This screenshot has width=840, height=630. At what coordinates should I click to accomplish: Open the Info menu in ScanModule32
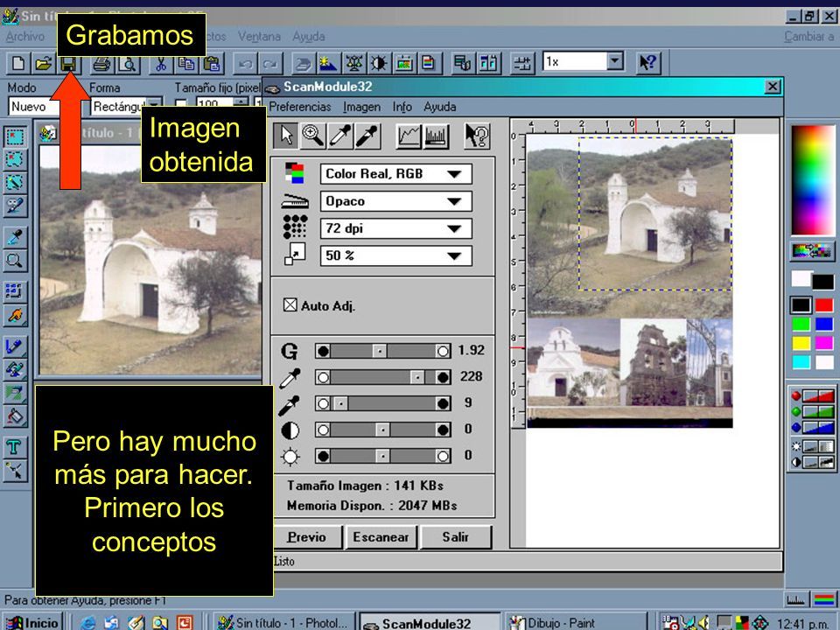(x=402, y=107)
